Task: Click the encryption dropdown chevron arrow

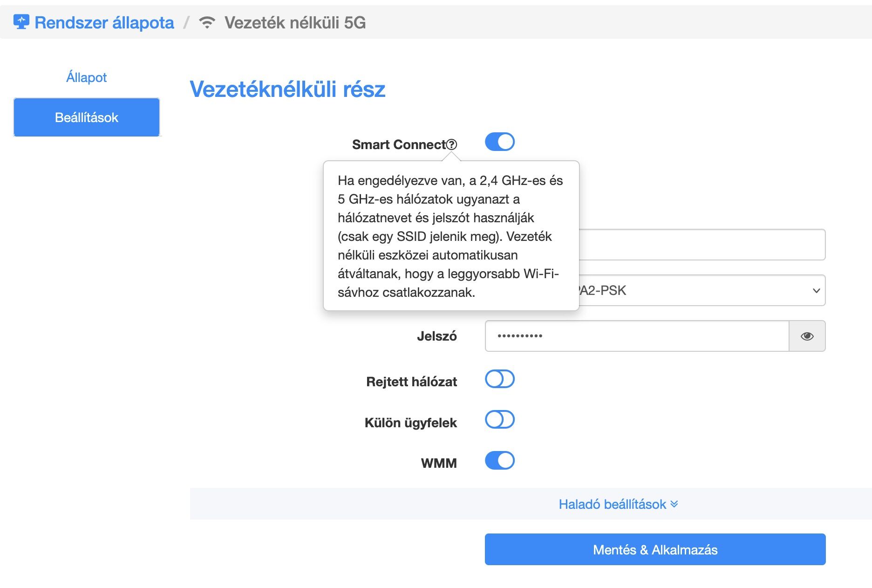Action: (x=816, y=291)
